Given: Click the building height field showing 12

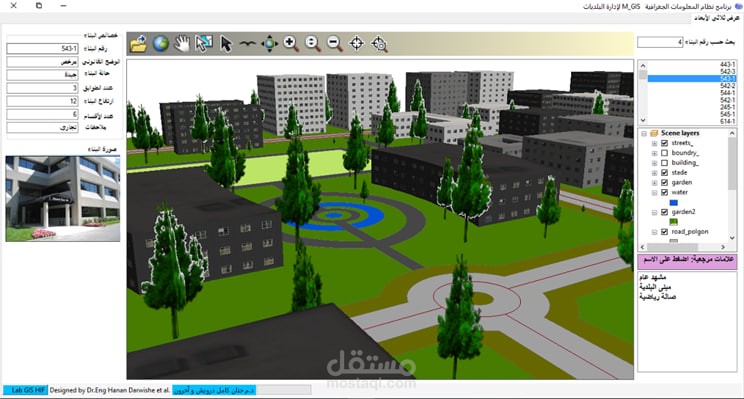Looking at the screenshot, I should (x=42, y=101).
